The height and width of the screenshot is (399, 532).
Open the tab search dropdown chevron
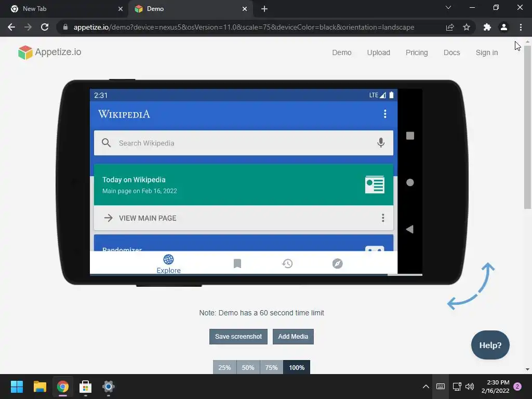point(448,7)
